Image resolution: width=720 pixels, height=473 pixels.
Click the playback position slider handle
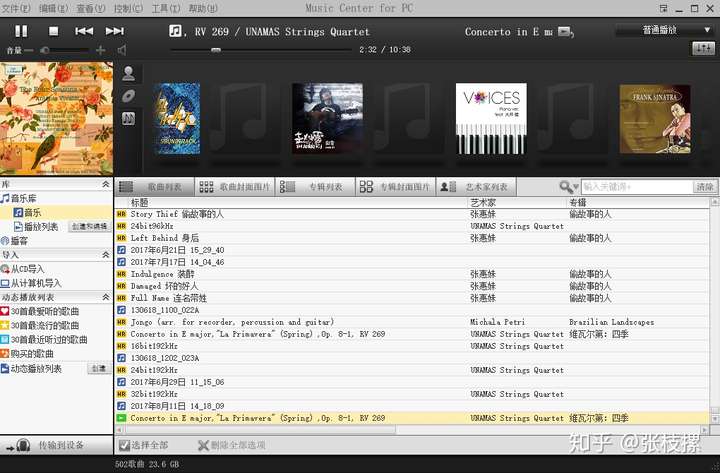[216, 50]
